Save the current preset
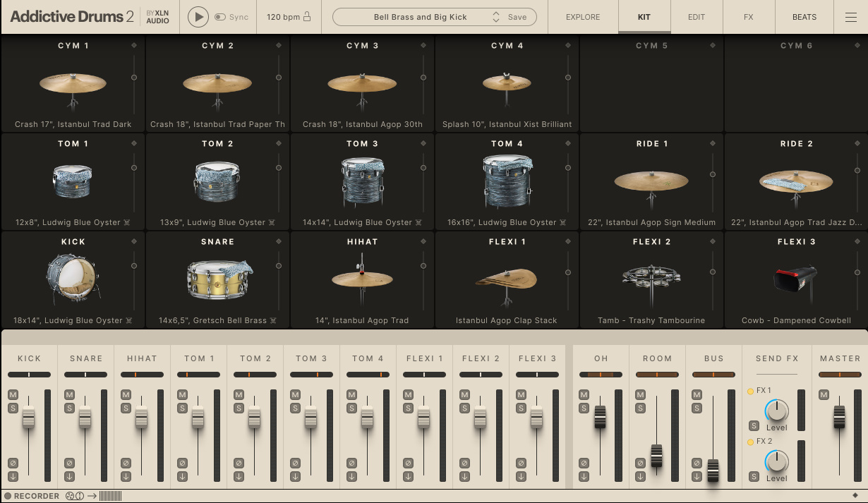Viewport: 868px width, 503px height. point(517,17)
